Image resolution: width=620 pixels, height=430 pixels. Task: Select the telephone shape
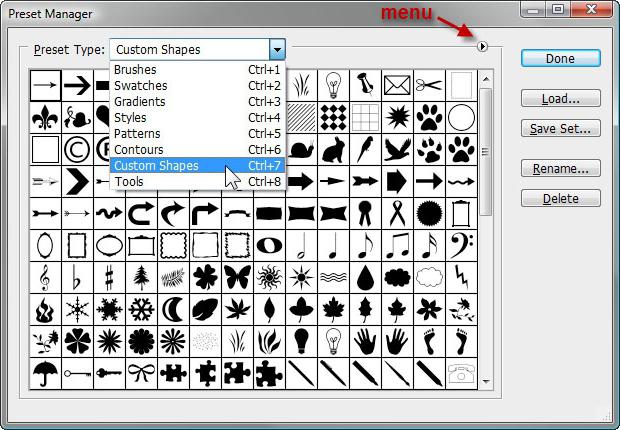461,374
